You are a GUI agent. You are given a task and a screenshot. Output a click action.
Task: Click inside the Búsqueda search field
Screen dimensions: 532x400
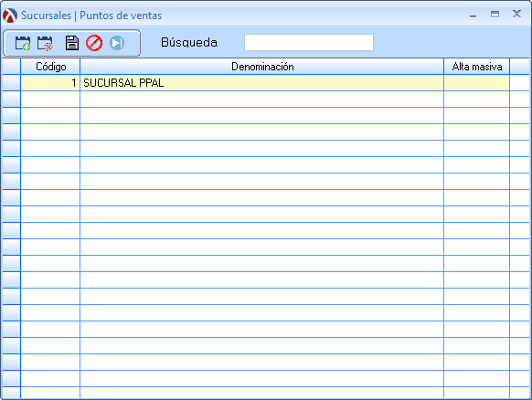pyautogui.click(x=309, y=42)
